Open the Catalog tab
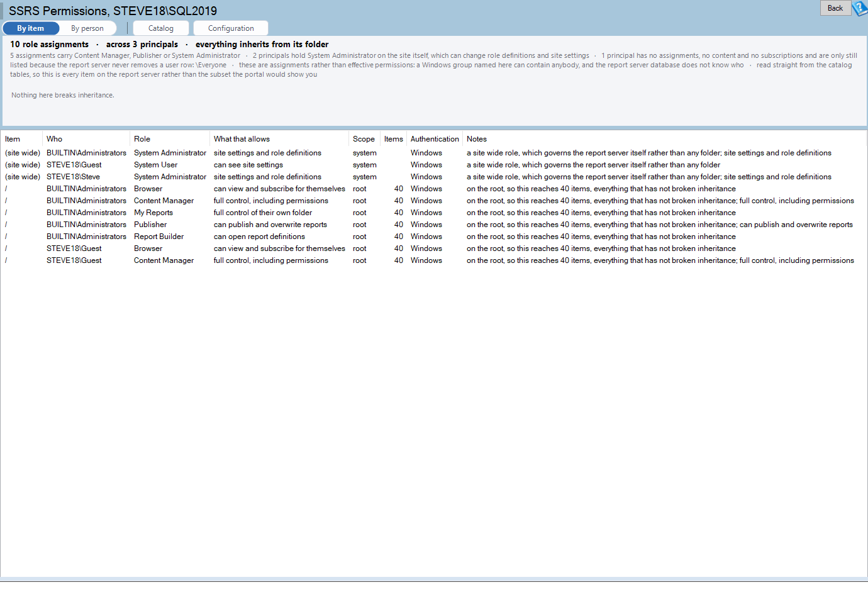Image resolution: width=868 pixels, height=614 pixels. click(x=161, y=28)
